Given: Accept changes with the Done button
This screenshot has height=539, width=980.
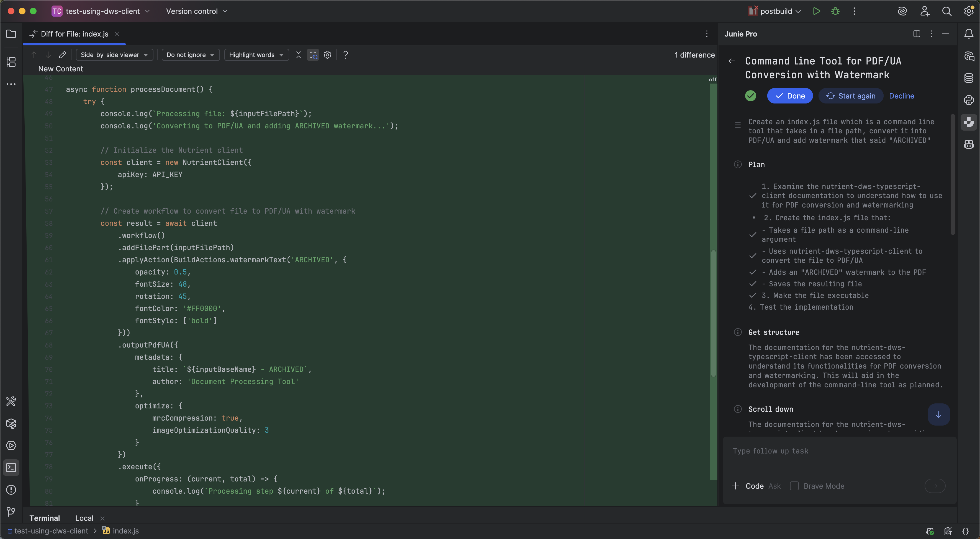Looking at the screenshot, I should (x=790, y=96).
